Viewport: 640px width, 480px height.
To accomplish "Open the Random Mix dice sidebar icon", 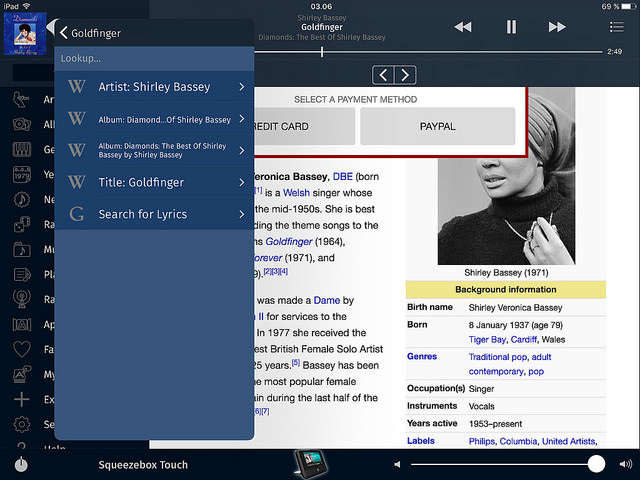I will tap(21, 224).
